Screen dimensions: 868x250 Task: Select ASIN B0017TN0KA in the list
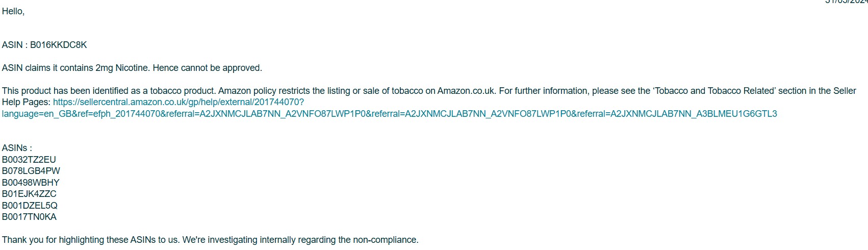29,217
